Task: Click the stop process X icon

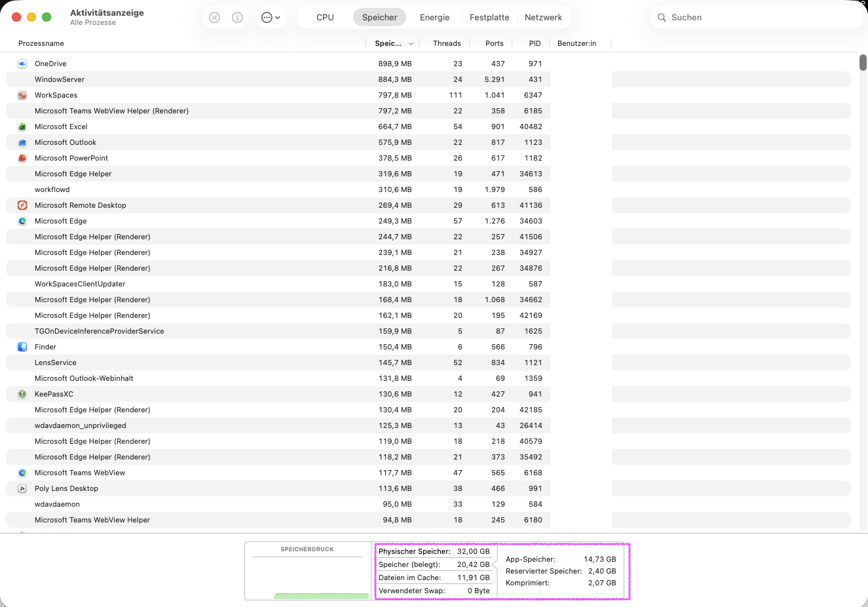Action: point(214,18)
